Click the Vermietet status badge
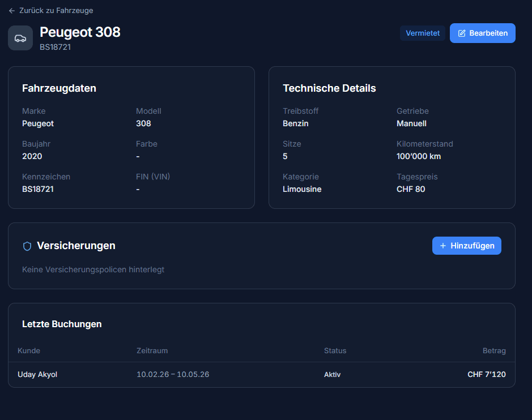Screen dimensions: 532x420 click(423, 33)
